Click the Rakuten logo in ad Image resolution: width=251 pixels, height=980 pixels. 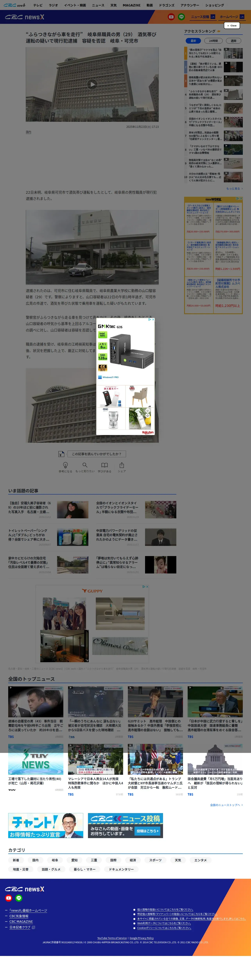tap(148, 432)
